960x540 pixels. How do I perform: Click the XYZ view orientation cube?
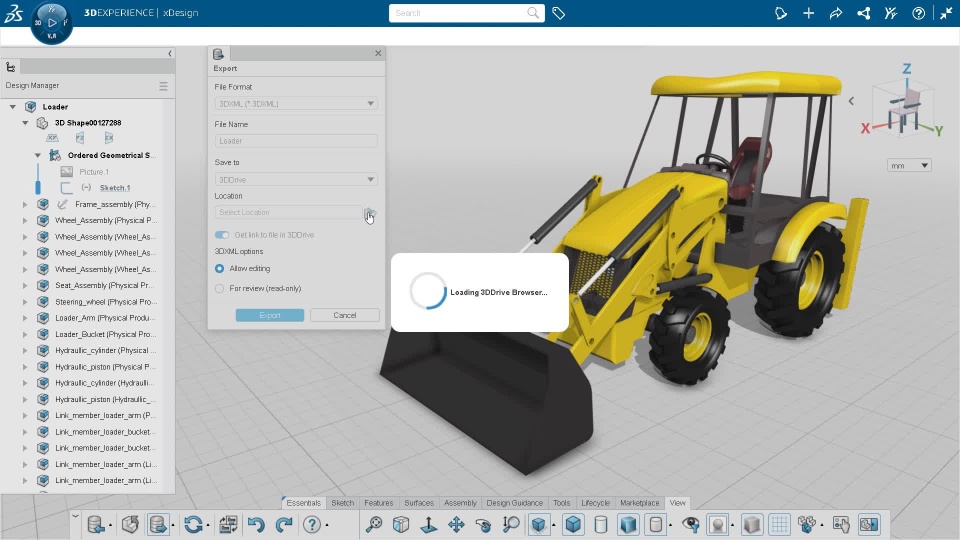[x=905, y=109]
